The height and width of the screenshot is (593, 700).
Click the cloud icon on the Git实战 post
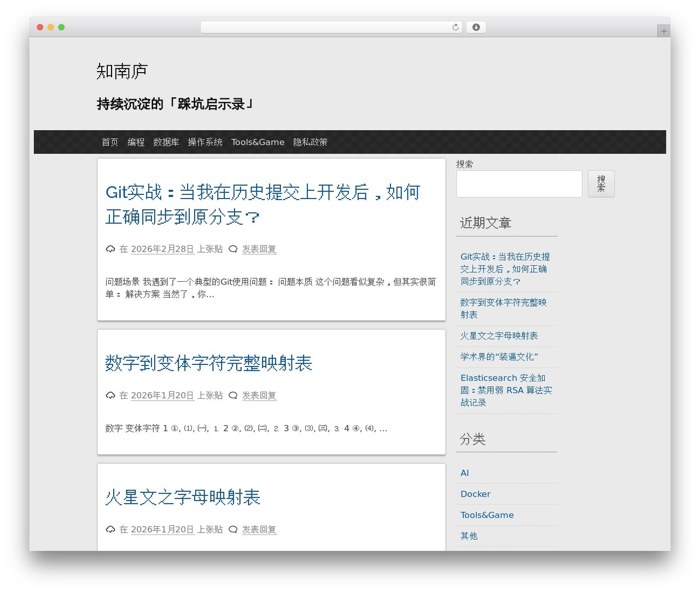[x=110, y=249]
